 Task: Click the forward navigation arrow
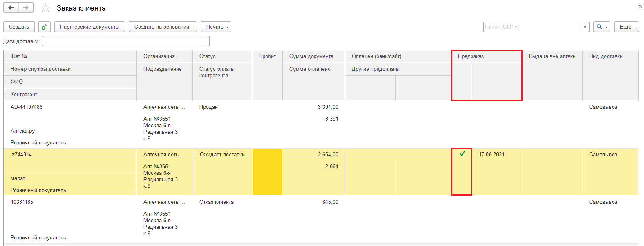tap(26, 8)
